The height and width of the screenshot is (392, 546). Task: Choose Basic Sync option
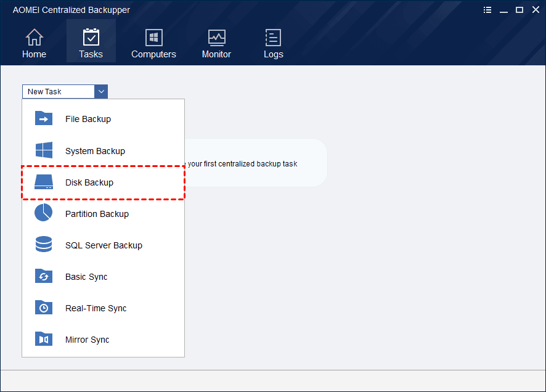pyautogui.click(x=103, y=277)
